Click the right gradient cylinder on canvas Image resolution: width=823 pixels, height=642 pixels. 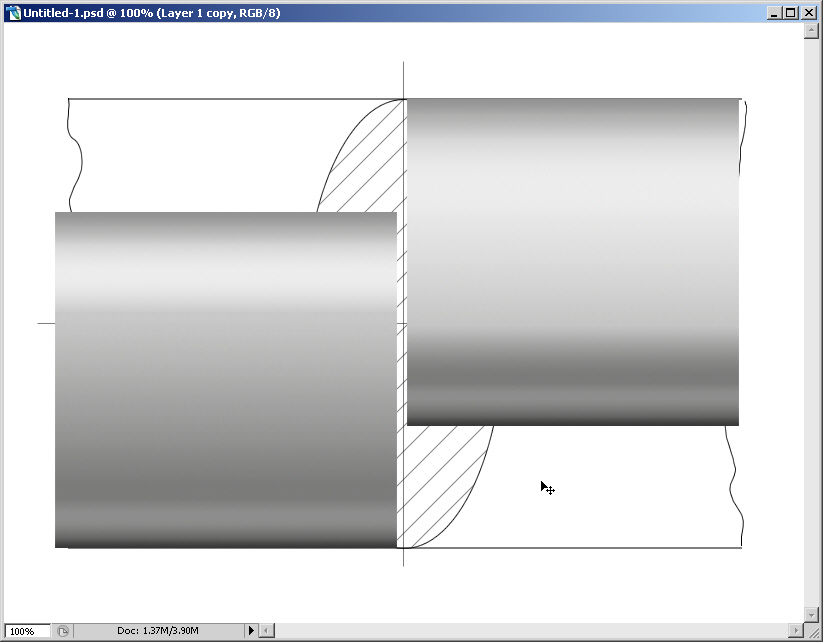573,262
